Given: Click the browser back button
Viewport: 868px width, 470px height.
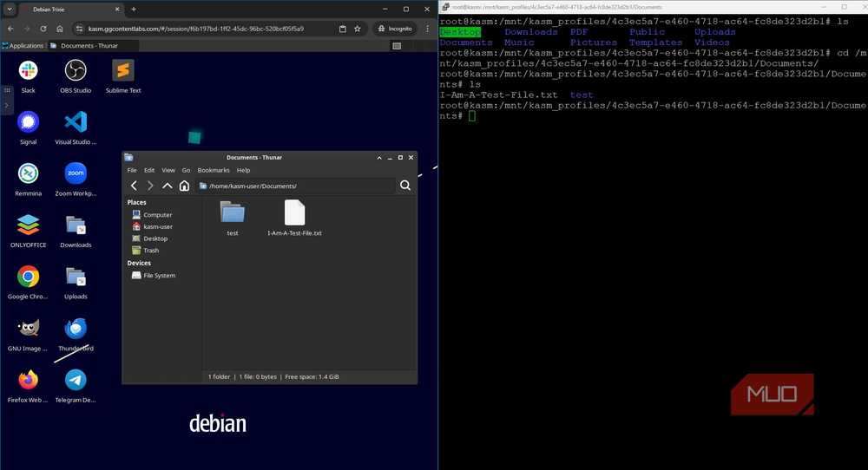Looking at the screenshot, I should 10,29.
